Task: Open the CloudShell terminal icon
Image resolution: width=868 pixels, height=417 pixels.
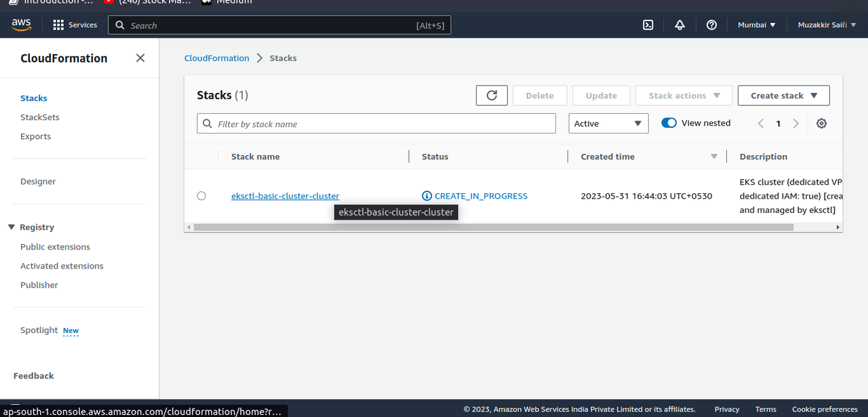Action: tap(648, 25)
